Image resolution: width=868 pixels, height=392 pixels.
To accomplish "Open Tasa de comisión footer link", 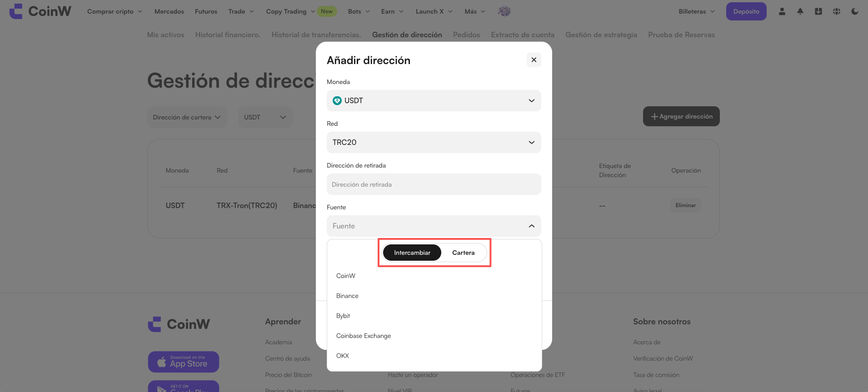I will (x=656, y=375).
